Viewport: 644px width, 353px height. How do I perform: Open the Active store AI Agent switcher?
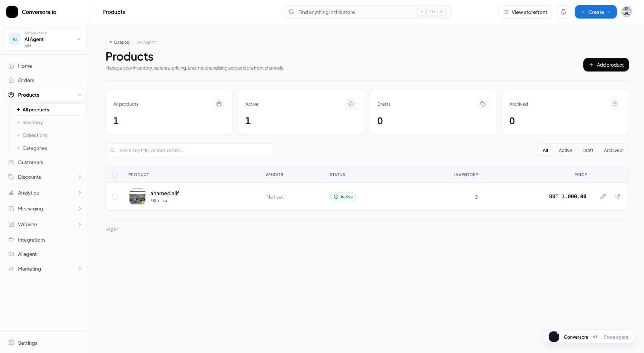tap(45, 39)
